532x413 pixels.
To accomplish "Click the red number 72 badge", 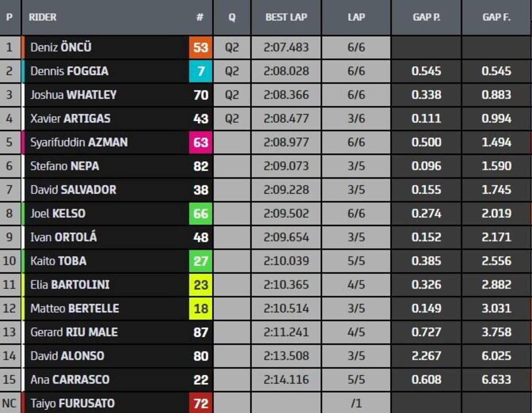I will tap(201, 403).
